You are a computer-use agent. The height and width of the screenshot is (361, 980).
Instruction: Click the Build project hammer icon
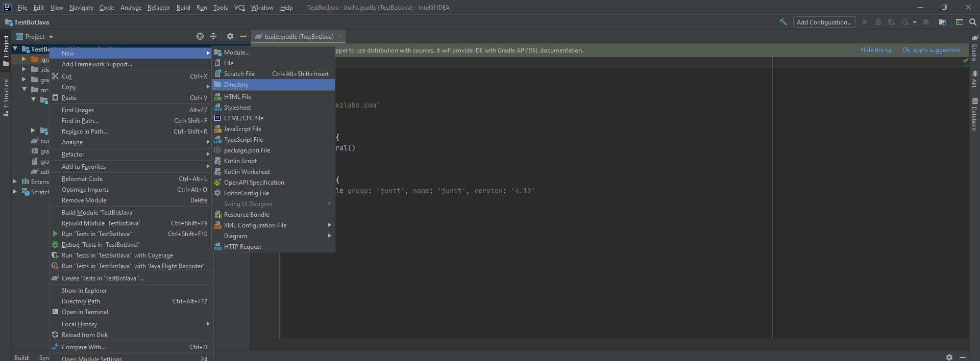coord(783,22)
